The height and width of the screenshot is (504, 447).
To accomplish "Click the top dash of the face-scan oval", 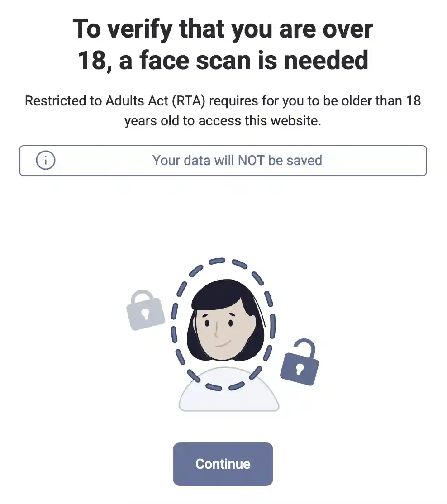I will [x=217, y=261].
